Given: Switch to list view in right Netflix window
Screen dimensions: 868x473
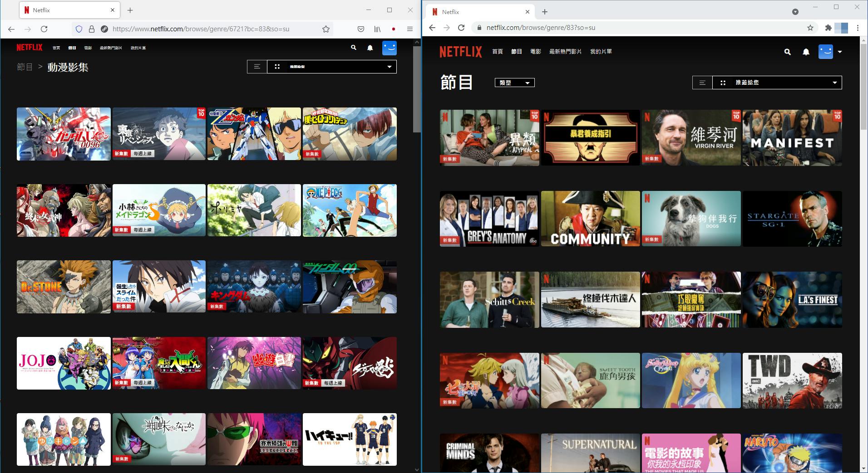Looking at the screenshot, I should click(x=702, y=83).
